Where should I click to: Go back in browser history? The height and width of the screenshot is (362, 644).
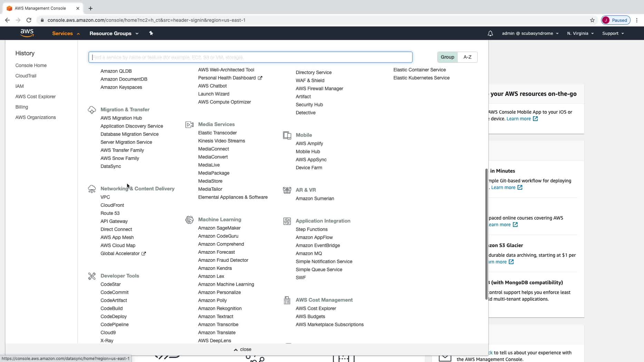click(x=7, y=20)
